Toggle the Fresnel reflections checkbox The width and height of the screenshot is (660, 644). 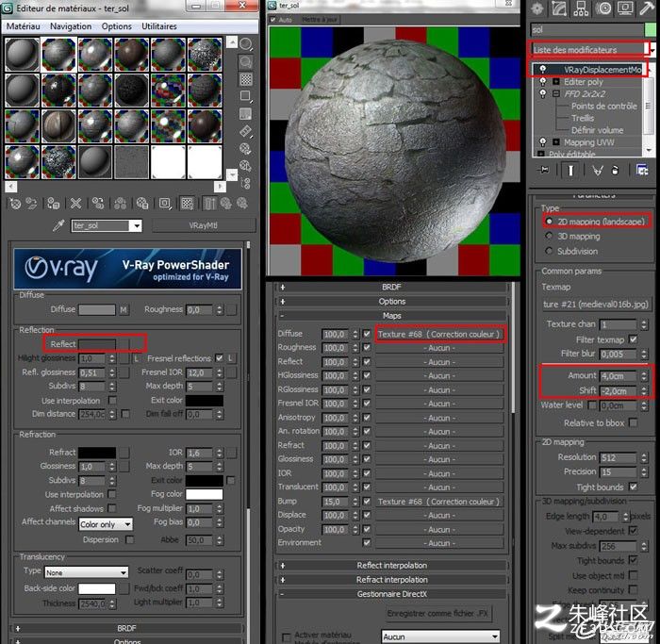point(220,358)
